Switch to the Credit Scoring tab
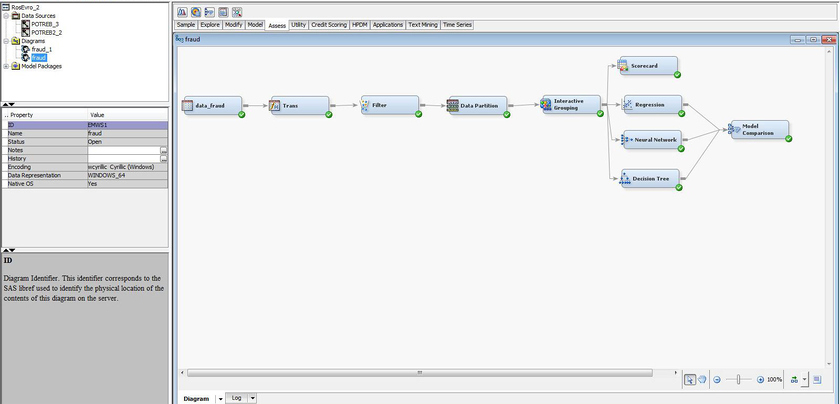840x404 pixels. click(330, 24)
